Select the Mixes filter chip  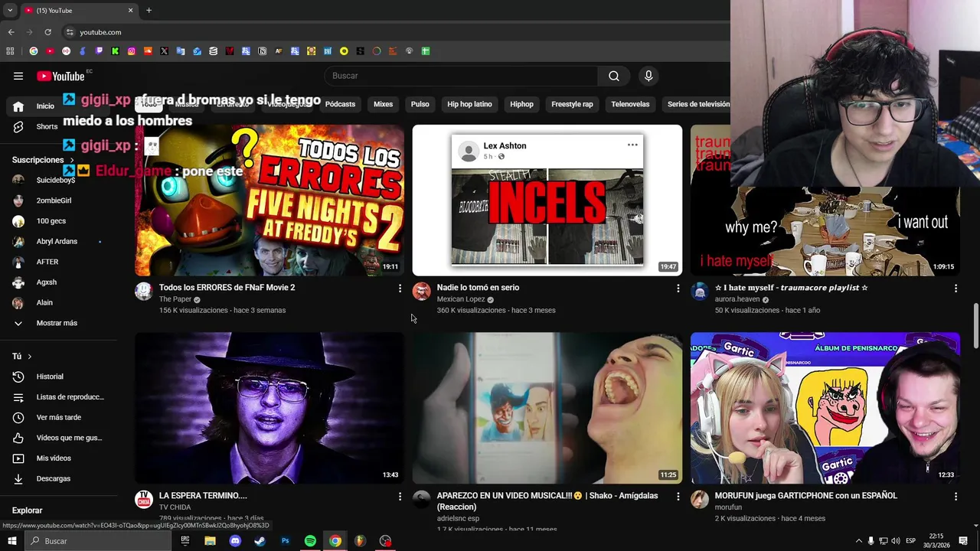pyautogui.click(x=383, y=104)
